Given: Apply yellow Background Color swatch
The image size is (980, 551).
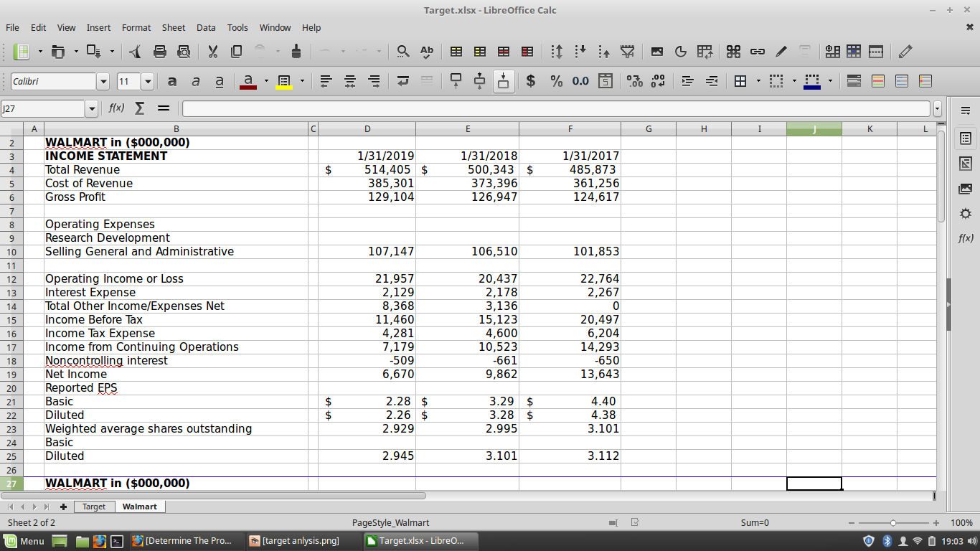Looking at the screenshot, I should pos(283,81).
